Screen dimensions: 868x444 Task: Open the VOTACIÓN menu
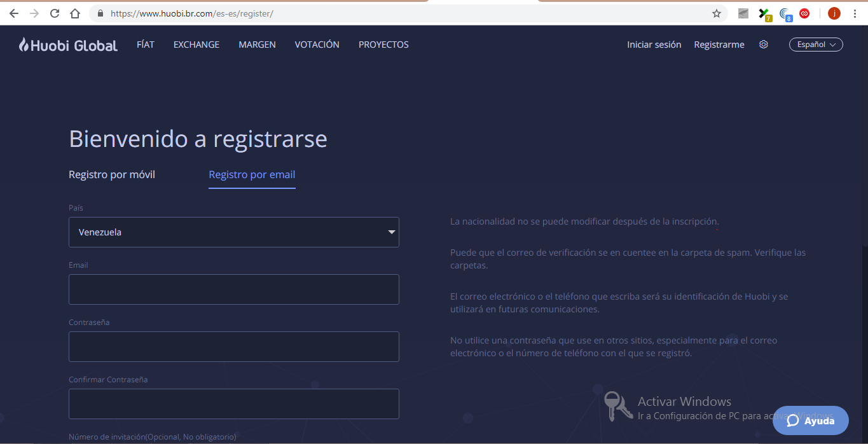tap(317, 45)
